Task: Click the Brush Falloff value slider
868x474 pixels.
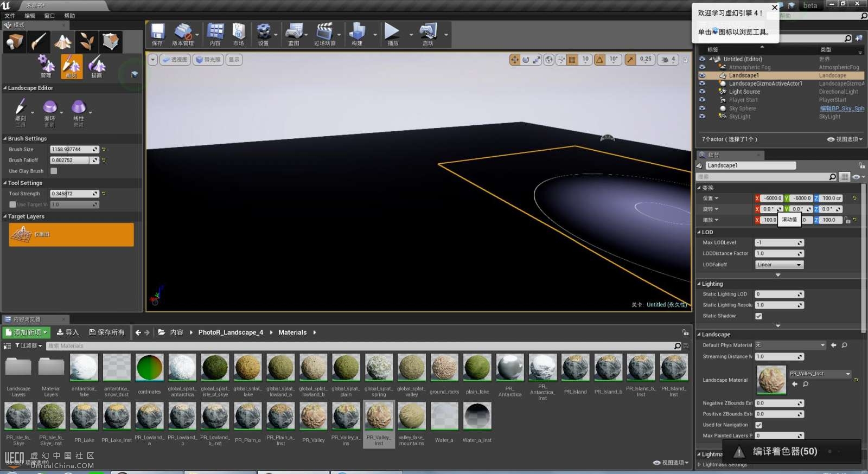Action: point(74,160)
